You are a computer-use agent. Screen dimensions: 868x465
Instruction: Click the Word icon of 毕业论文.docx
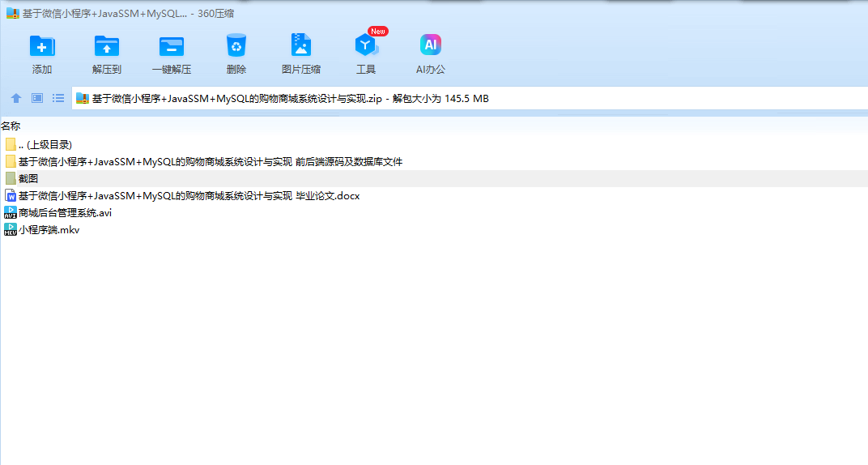[x=11, y=195]
